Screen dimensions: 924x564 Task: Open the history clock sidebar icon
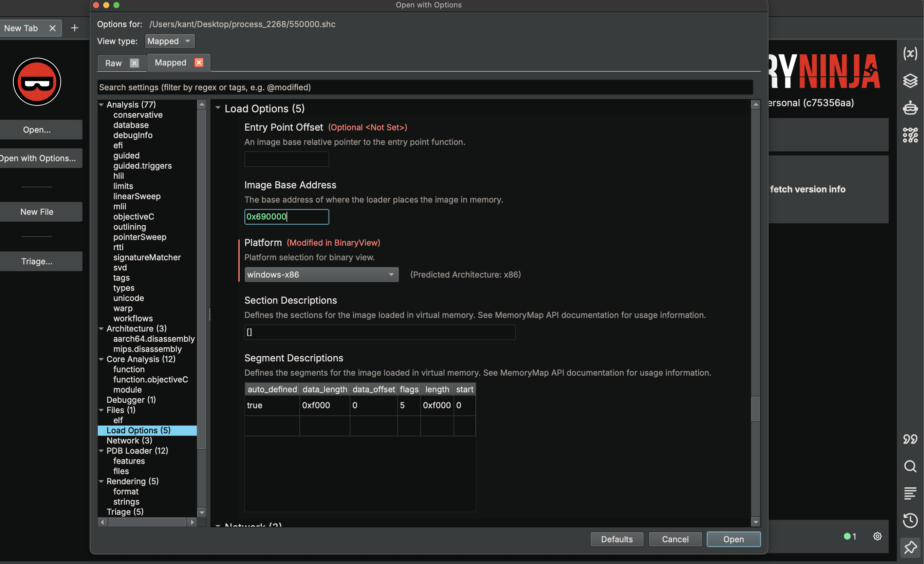click(x=910, y=521)
